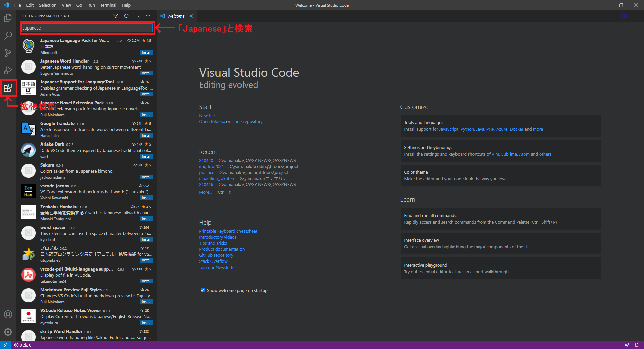Open Introductory videos link
Screen dimensions: 644x349
[x=218, y=237]
